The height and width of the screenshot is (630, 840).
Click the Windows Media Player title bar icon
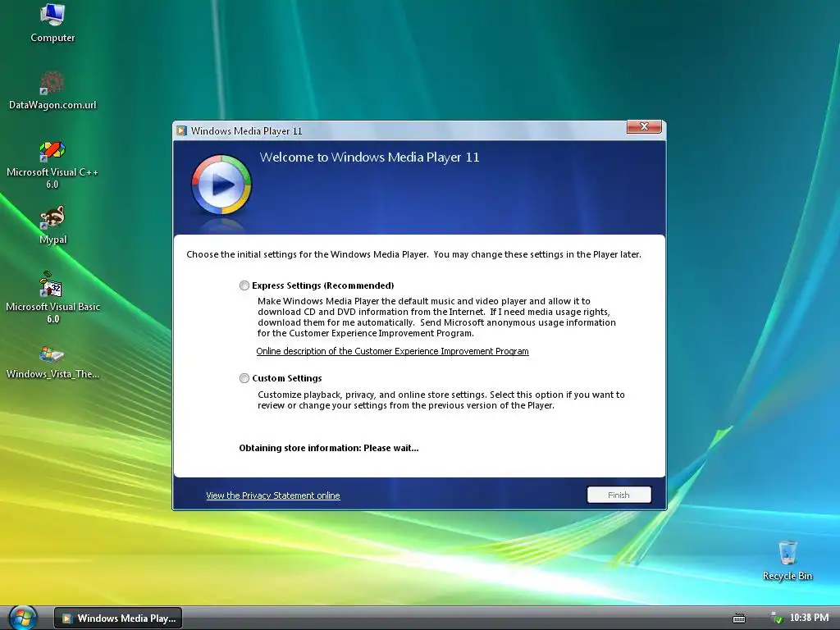[181, 130]
